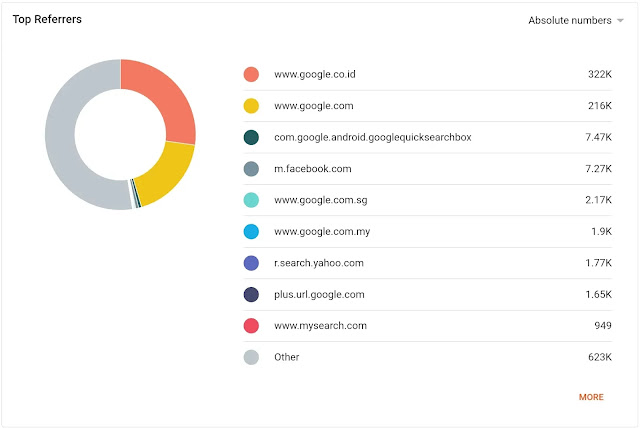
Task: Click the dark teal googlequicksearchbox legend dot
Action: click(251, 137)
